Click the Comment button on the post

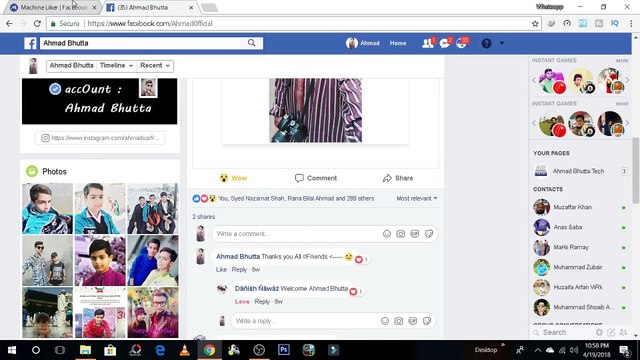pyautogui.click(x=316, y=178)
